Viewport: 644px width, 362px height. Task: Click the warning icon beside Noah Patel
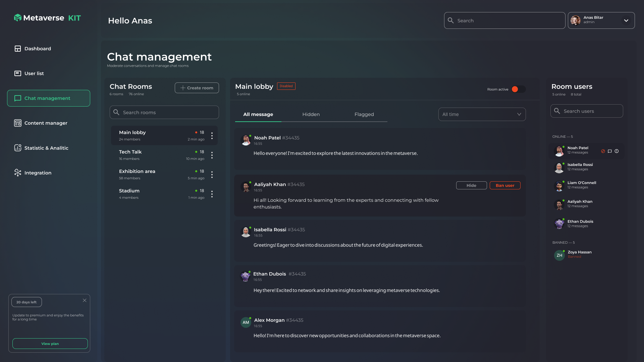coord(616,151)
